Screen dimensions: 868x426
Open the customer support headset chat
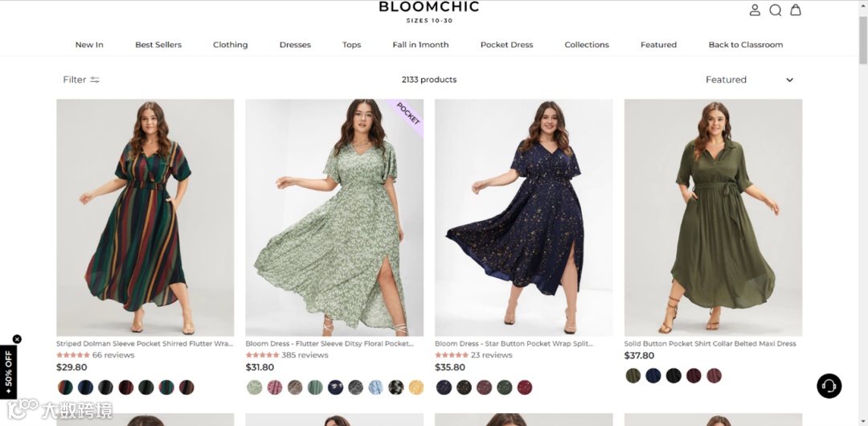tap(829, 386)
